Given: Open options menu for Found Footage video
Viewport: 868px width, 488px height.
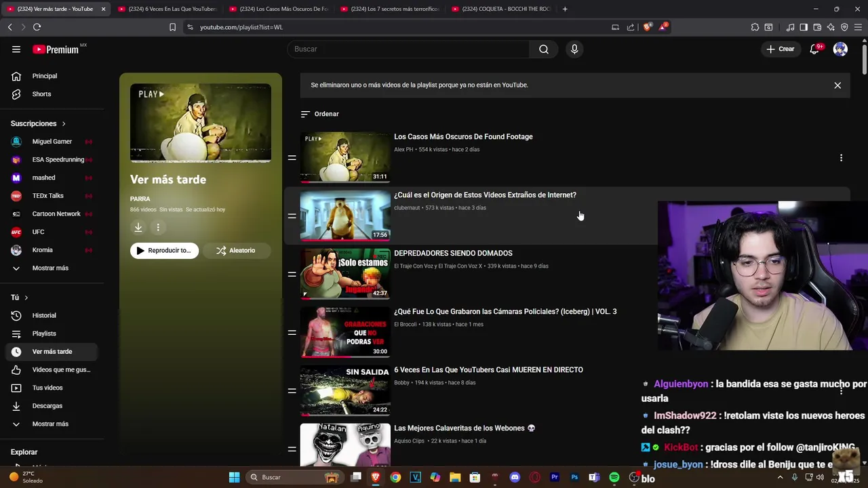Looking at the screenshot, I should pos(841,158).
